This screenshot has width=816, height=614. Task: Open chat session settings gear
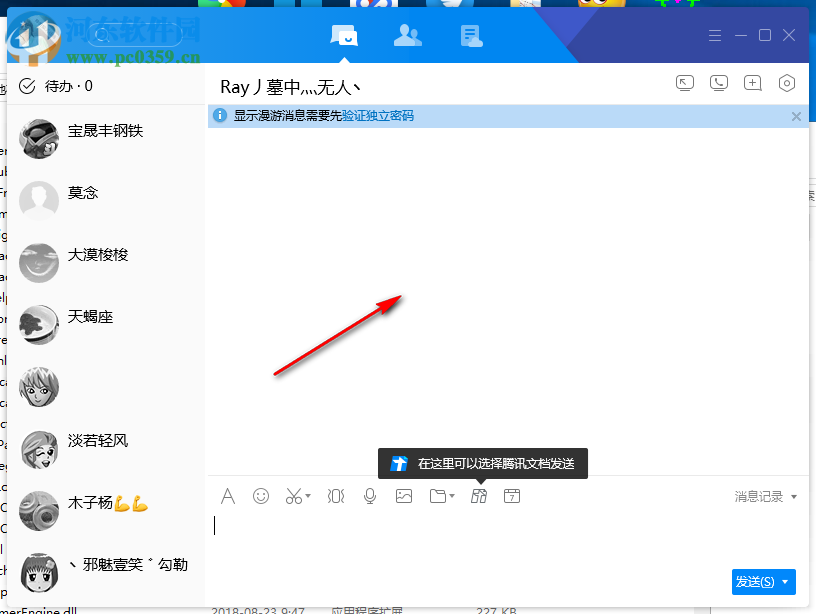pos(787,83)
